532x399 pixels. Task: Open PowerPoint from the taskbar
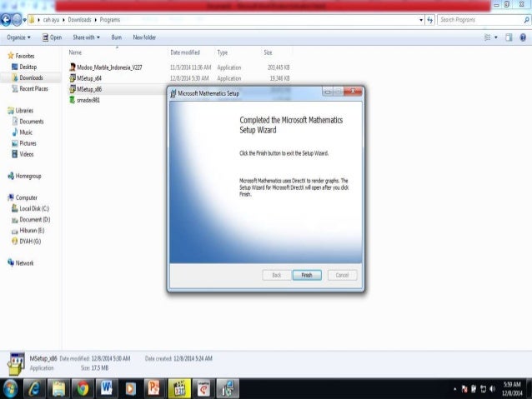(x=155, y=388)
